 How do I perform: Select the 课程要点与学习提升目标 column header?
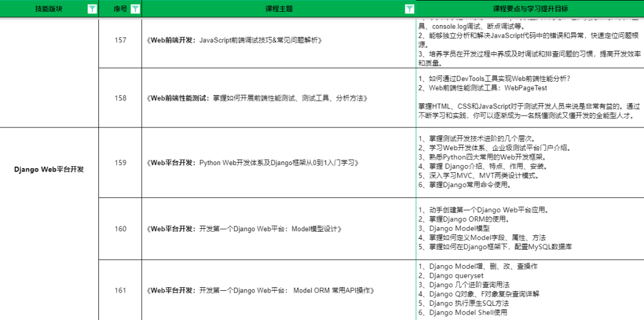click(x=530, y=9)
